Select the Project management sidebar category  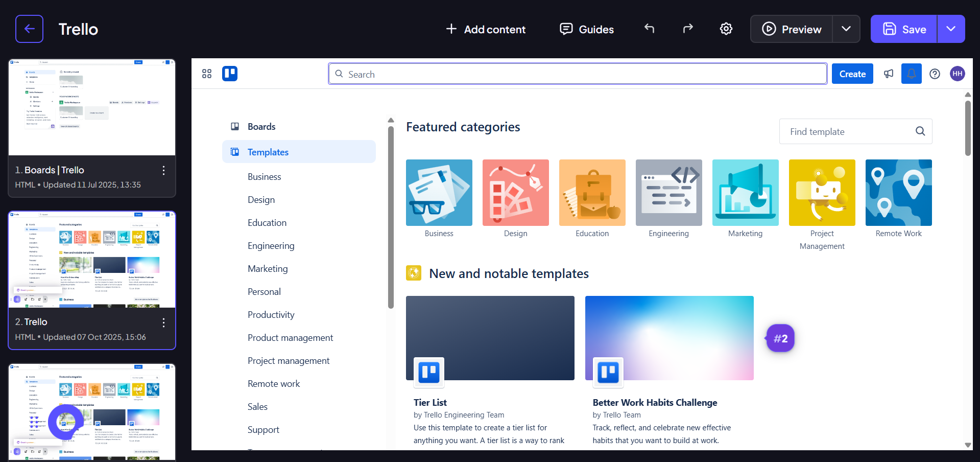pos(289,361)
